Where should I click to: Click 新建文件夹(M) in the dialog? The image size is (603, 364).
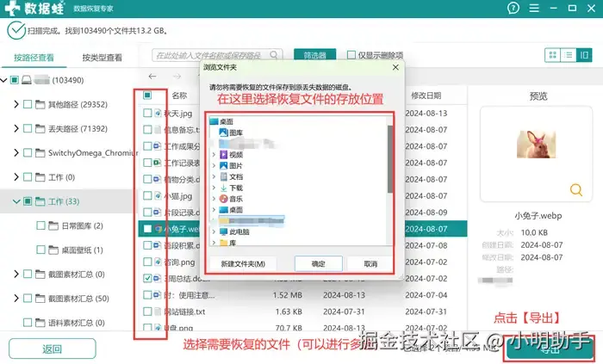tap(243, 264)
